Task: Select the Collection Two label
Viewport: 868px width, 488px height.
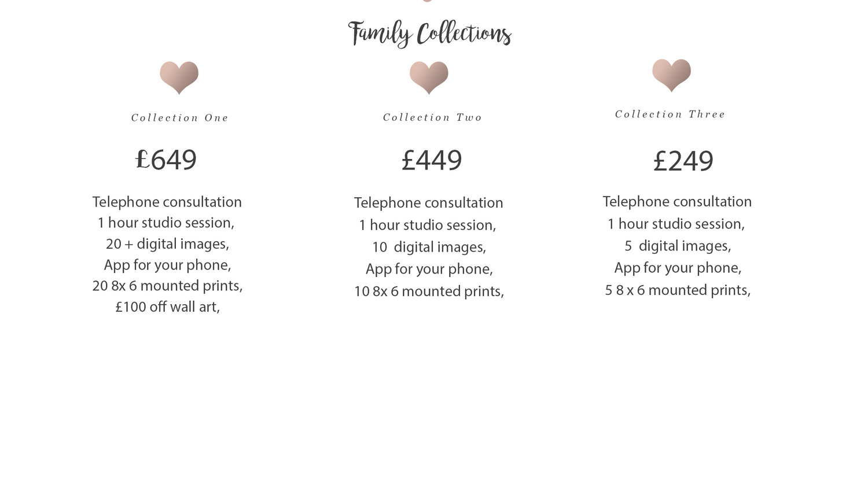Action: pos(432,117)
